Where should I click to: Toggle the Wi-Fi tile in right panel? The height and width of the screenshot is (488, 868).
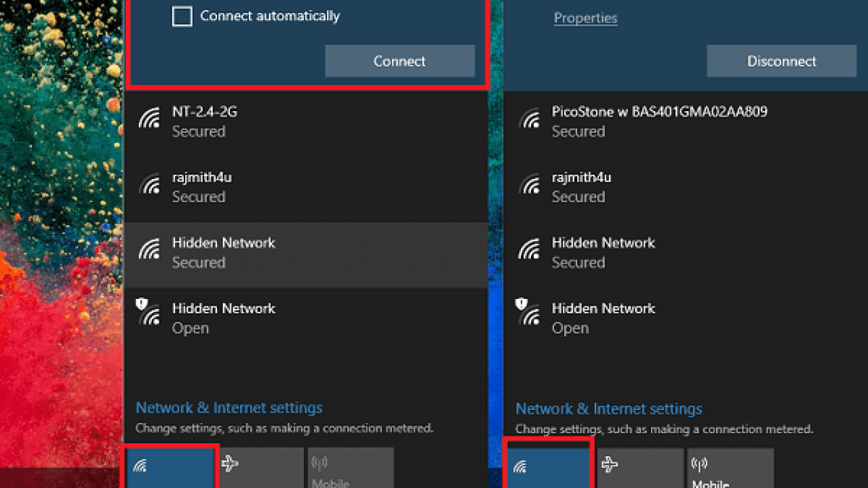pyautogui.click(x=550, y=468)
